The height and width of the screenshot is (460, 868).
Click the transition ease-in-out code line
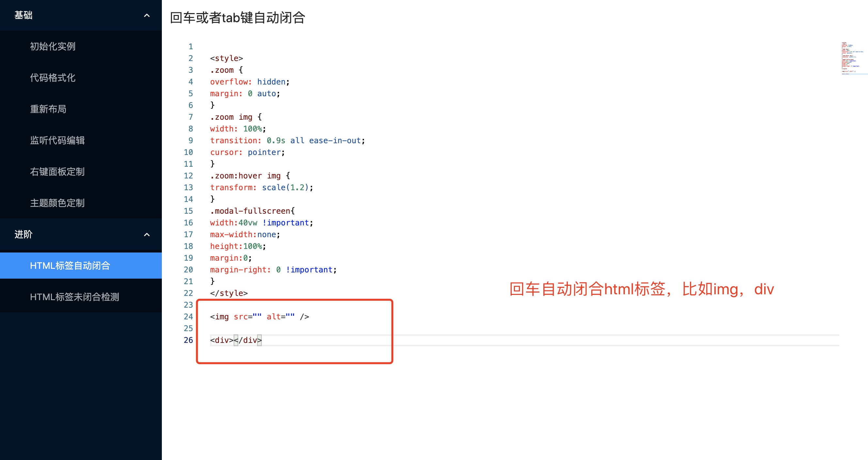click(287, 141)
